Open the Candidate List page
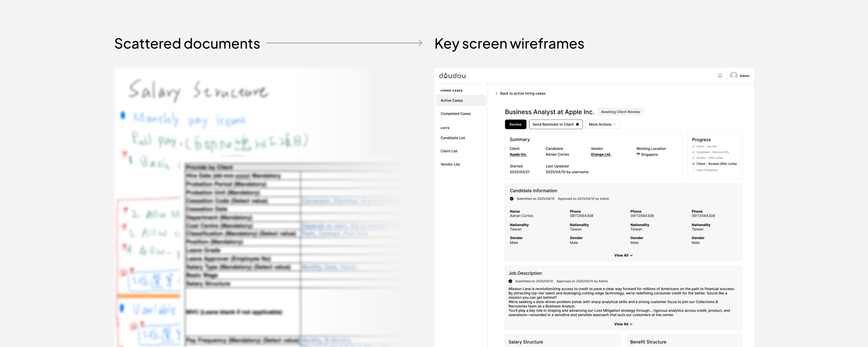The height and width of the screenshot is (347, 868). 453,138
